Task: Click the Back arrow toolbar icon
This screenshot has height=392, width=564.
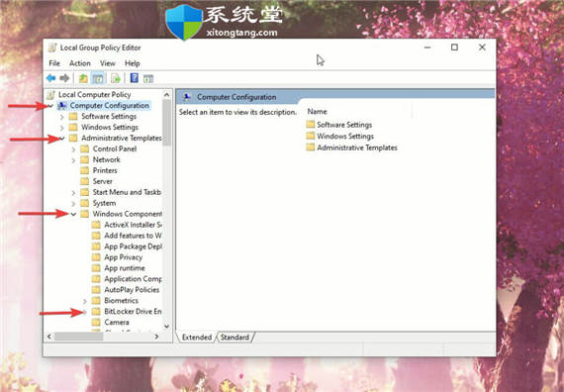Action: click(x=50, y=78)
